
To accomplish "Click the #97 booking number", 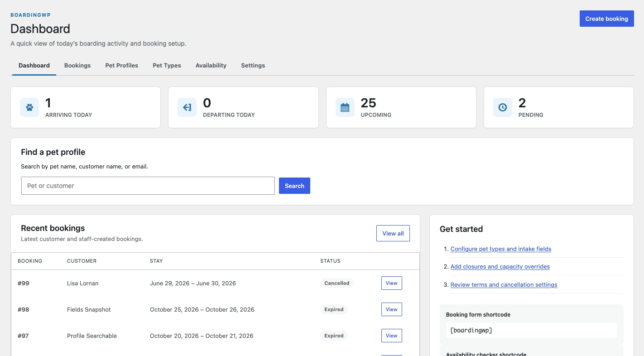I will (24, 336).
